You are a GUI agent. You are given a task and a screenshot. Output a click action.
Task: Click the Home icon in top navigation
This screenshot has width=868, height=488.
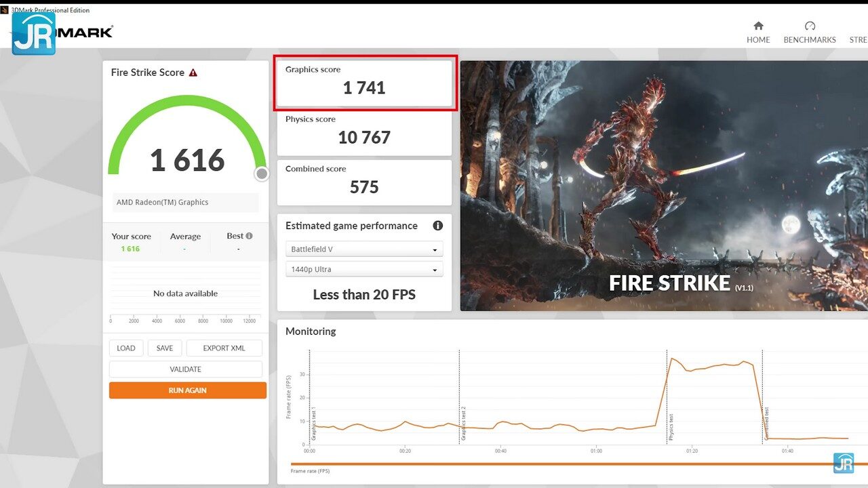758,26
